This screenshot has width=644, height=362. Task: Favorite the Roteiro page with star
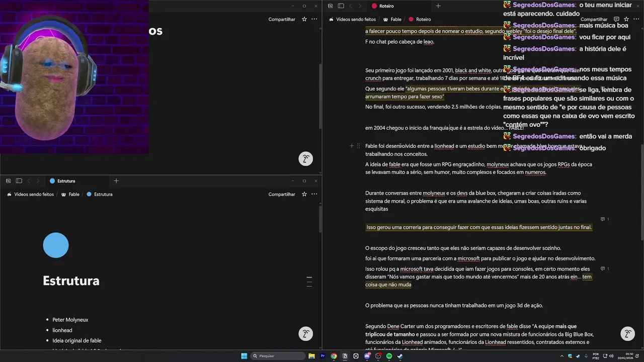point(626,19)
